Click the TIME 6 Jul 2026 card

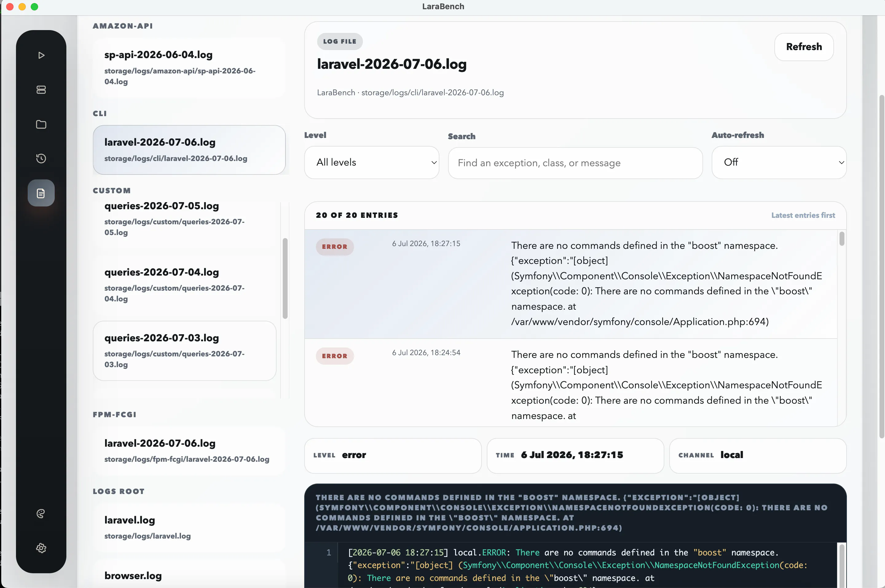pyautogui.click(x=575, y=456)
